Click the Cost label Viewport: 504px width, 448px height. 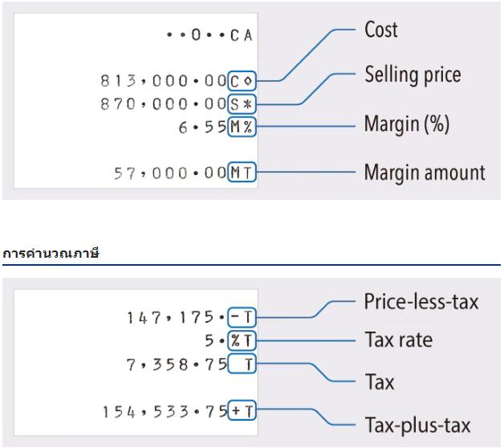pyautogui.click(x=381, y=30)
